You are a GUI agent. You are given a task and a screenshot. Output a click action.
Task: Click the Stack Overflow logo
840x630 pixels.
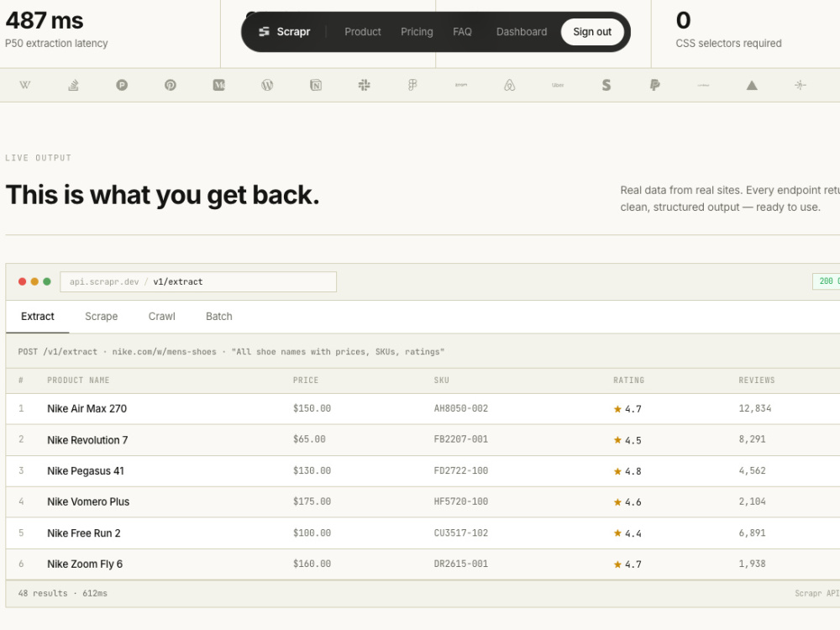point(73,85)
